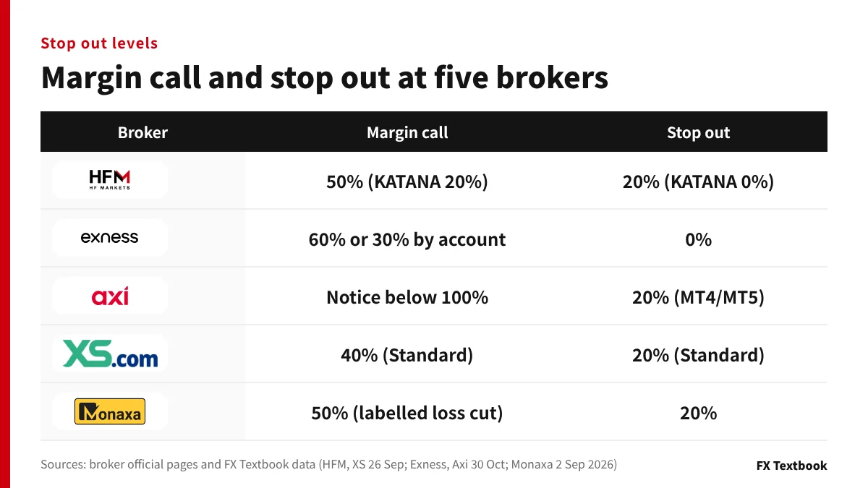Select Exness 60% or 30% by account cell

(407, 239)
